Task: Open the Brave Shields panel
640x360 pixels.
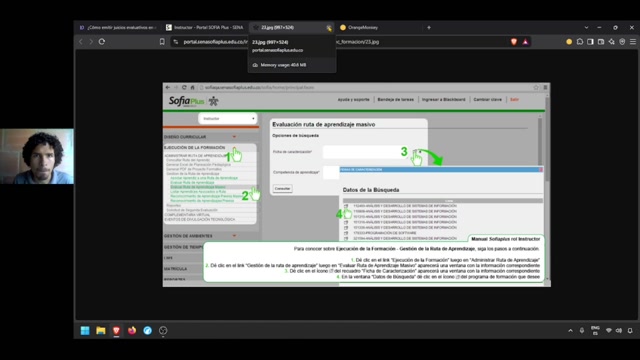Action: 514,42
